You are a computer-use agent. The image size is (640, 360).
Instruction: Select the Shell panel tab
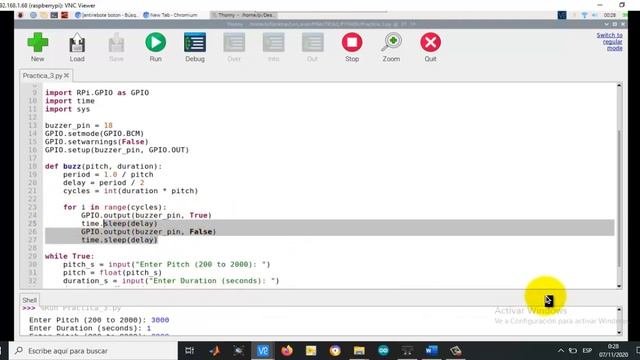(29, 300)
